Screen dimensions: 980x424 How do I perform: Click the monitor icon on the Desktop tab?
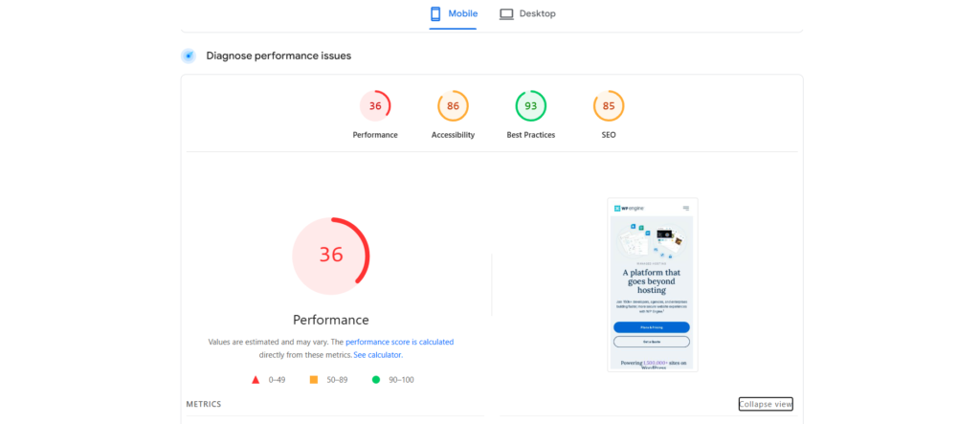tap(506, 14)
